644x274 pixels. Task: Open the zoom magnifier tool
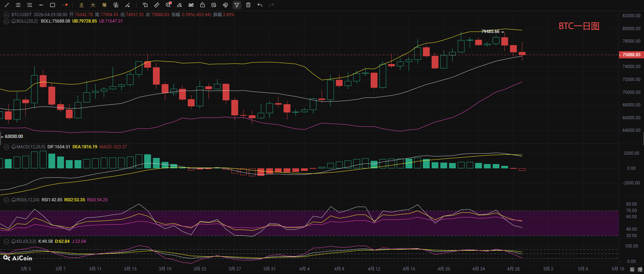168,5
